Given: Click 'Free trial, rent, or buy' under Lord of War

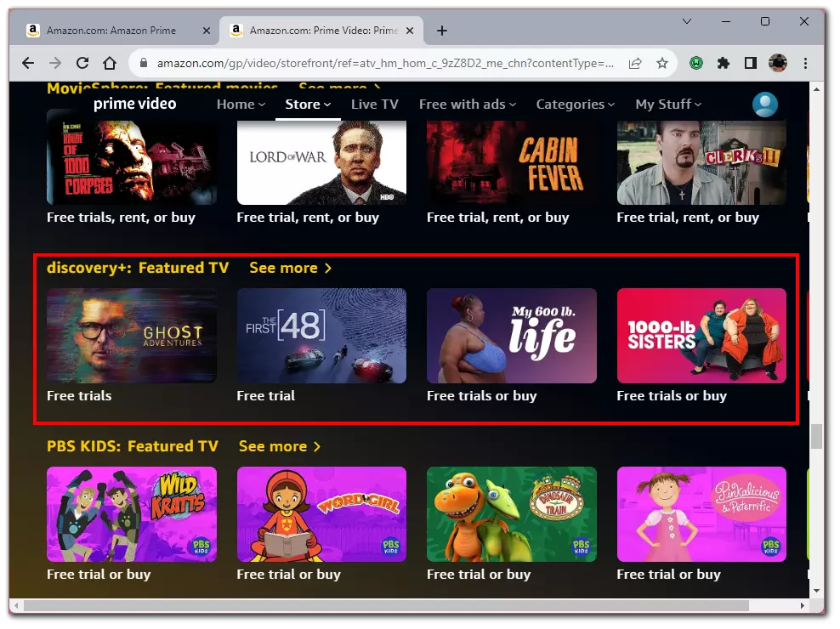Looking at the screenshot, I should pos(308,218).
